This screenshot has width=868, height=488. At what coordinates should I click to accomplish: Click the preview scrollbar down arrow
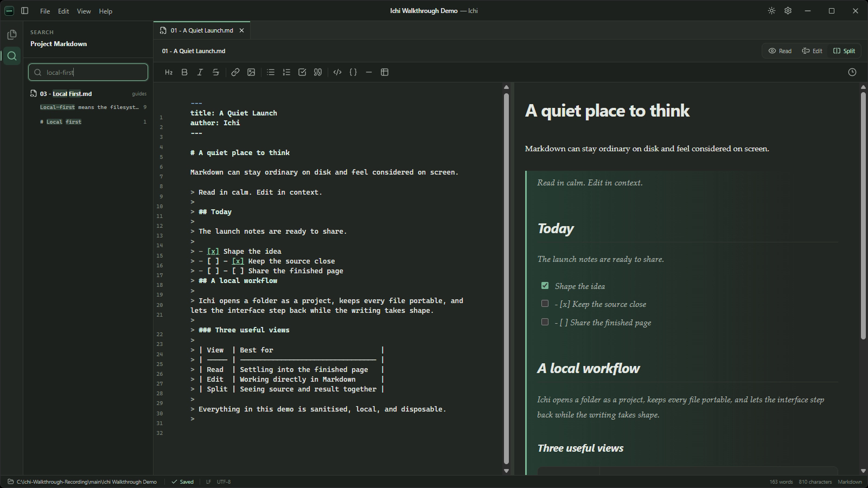pyautogui.click(x=863, y=471)
